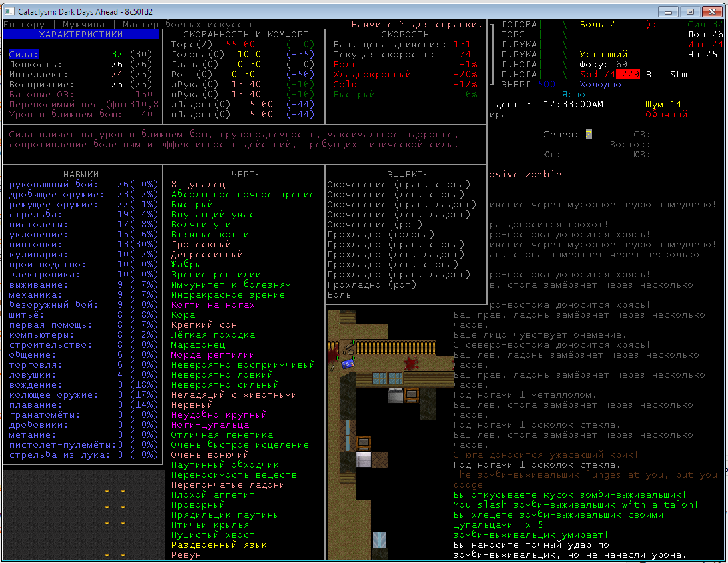Select the Ловкость stat row

coord(81,65)
